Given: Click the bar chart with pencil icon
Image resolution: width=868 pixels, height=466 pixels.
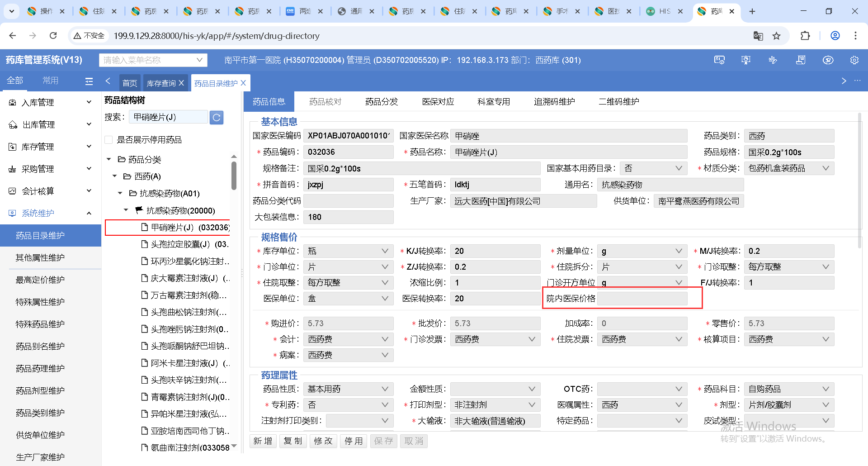Looking at the screenshot, I should [773, 60].
